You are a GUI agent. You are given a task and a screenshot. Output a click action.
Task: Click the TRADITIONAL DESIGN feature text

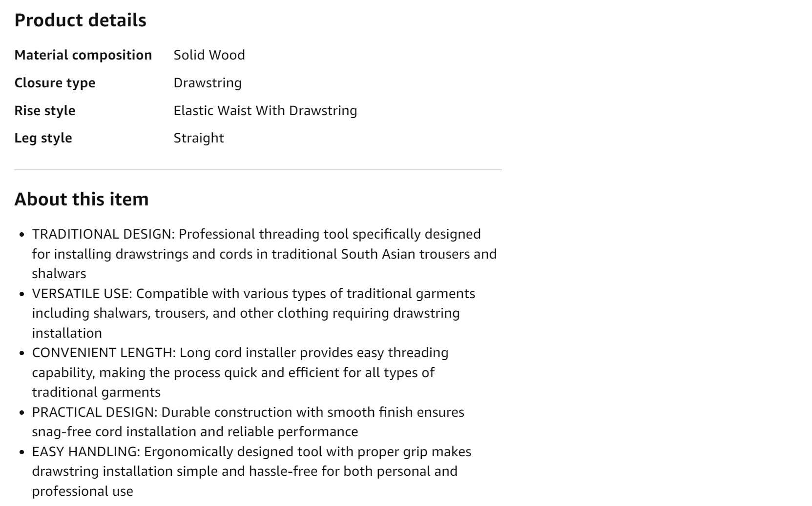click(x=264, y=254)
